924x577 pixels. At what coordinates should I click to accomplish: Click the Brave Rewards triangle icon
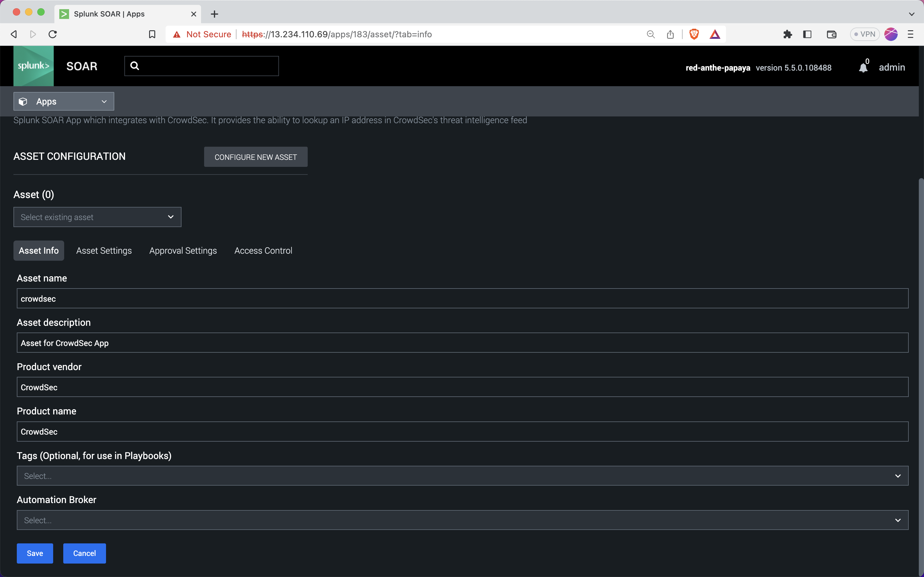[x=715, y=34]
